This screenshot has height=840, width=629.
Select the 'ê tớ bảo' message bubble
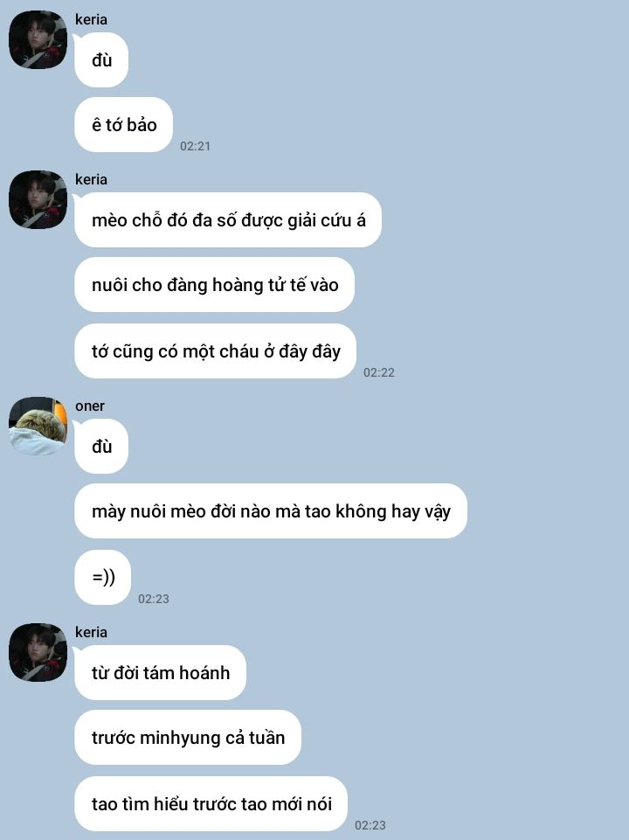coord(124,125)
